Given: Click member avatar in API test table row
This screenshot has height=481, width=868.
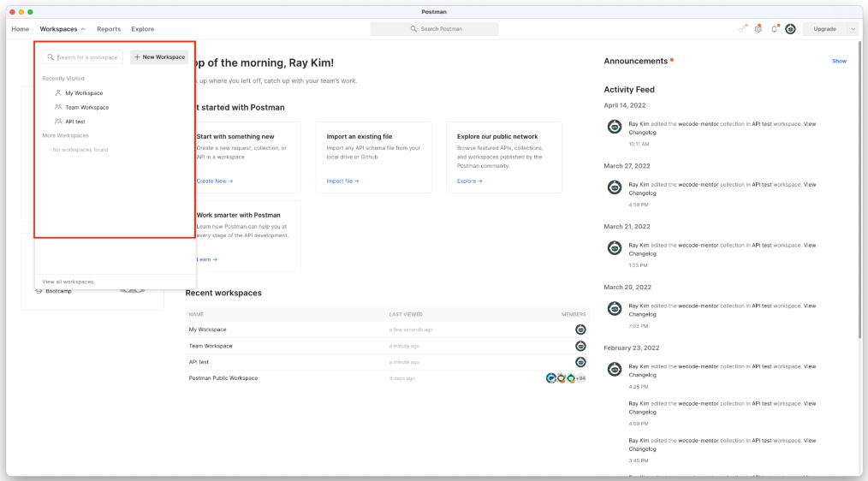Looking at the screenshot, I should [x=580, y=362].
